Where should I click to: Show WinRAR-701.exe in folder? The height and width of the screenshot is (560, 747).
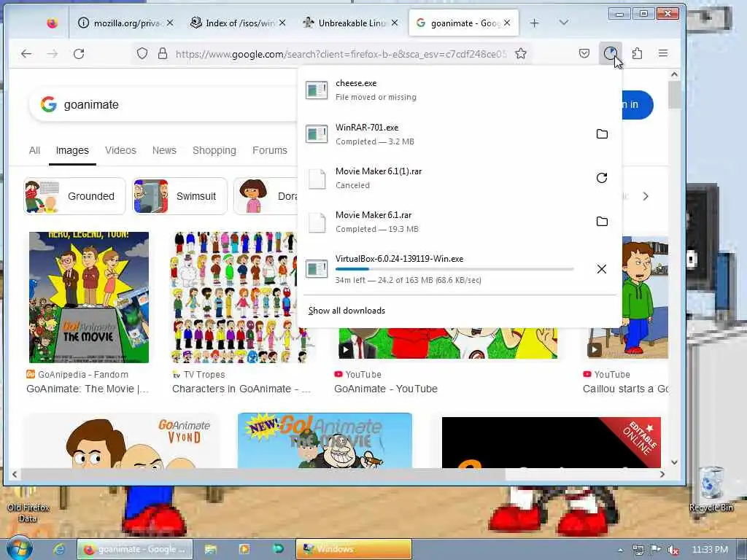pyautogui.click(x=602, y=134)
